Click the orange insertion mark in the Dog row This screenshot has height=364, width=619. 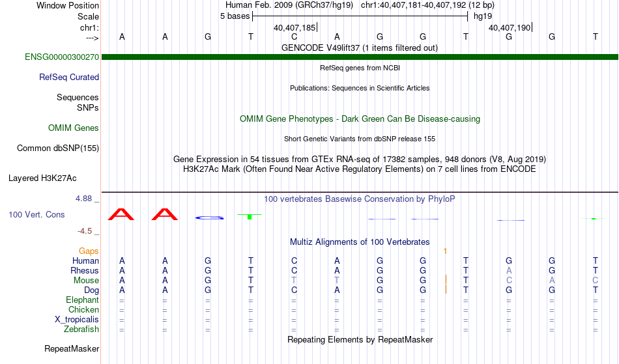coord(446,289)
